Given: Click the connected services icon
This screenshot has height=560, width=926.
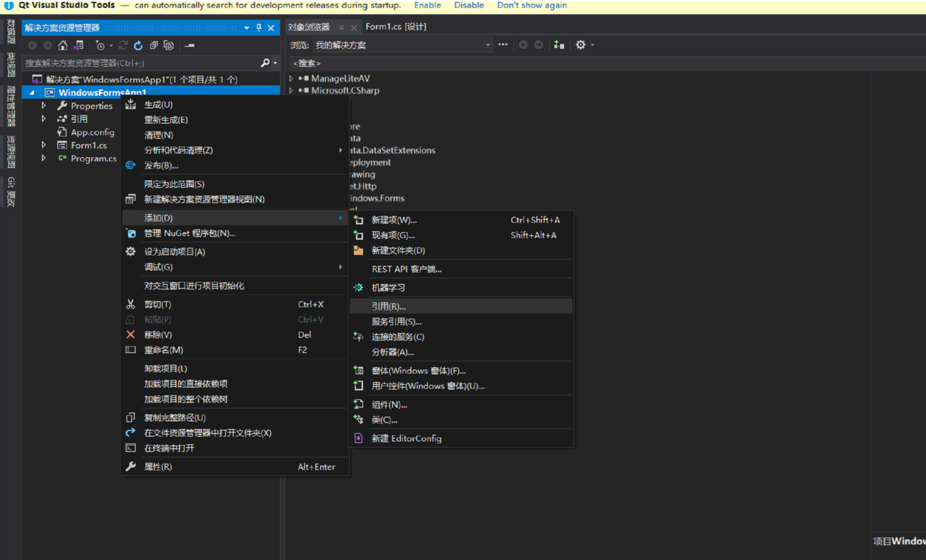Looking at the screenshot, I should tap(359, 337).
